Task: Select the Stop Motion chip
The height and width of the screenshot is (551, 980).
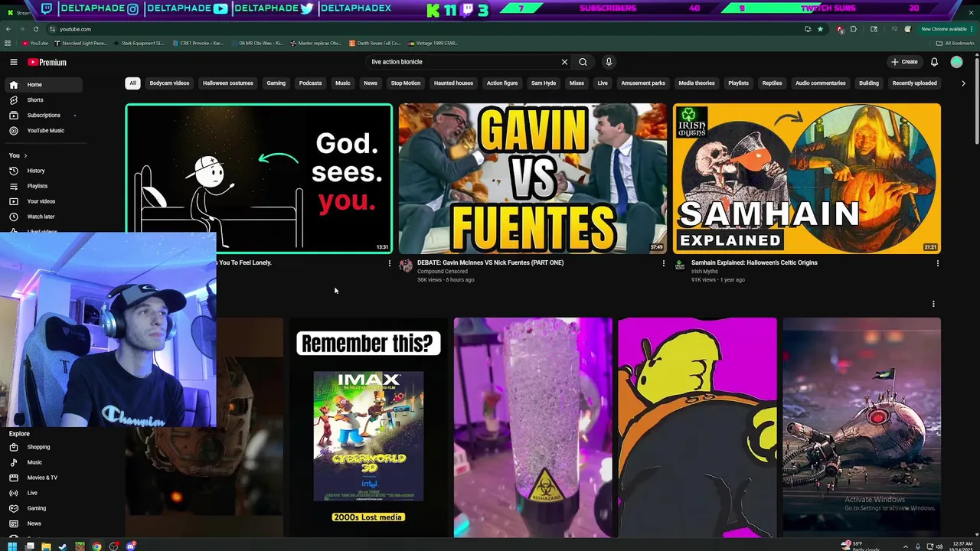Action: point(406,83)
